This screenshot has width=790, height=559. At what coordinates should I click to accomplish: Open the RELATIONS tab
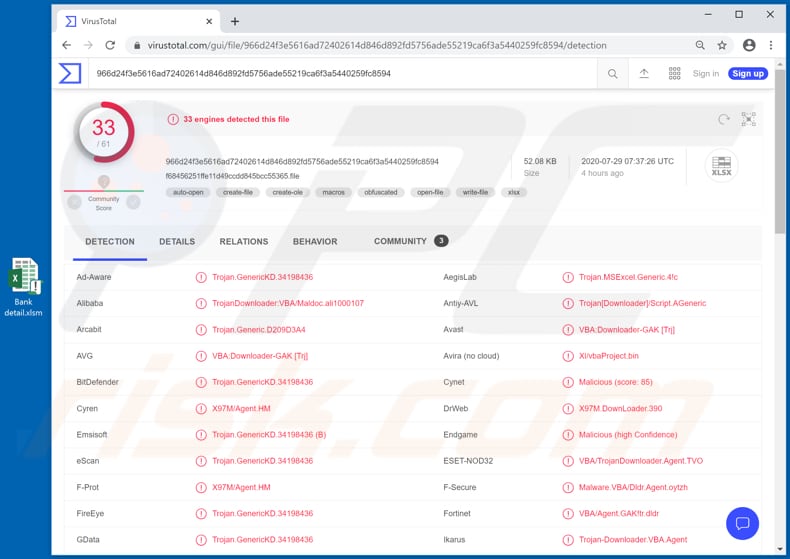click(244, 242)
